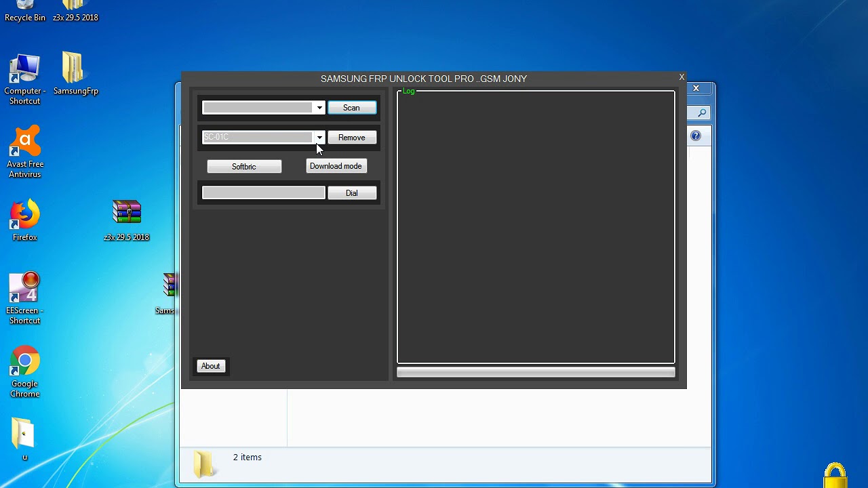Select the folder icon labeled u
Screen dimensions: 868x488
tap(24, 439)
